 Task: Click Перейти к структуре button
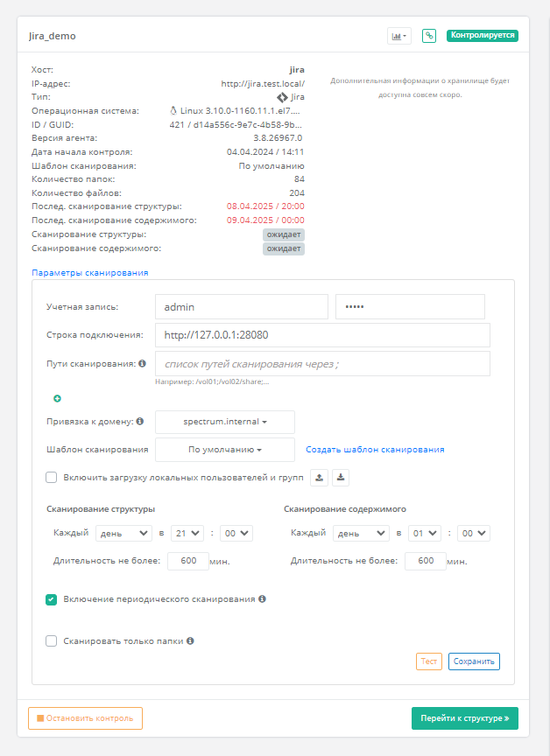464,718
